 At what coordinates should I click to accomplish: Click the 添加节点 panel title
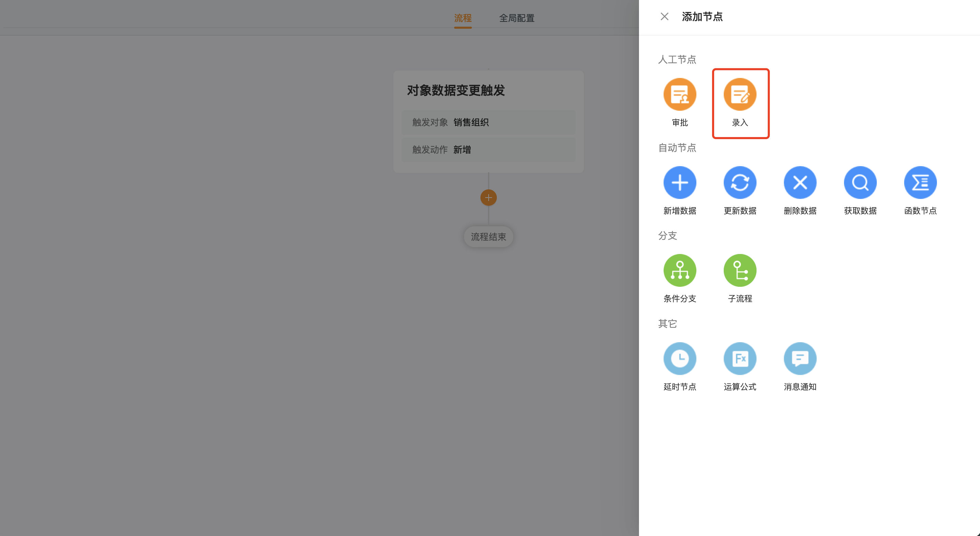(702, 17)
